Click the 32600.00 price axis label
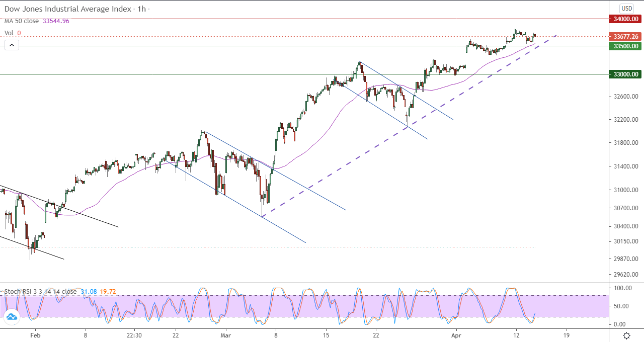 626,97
